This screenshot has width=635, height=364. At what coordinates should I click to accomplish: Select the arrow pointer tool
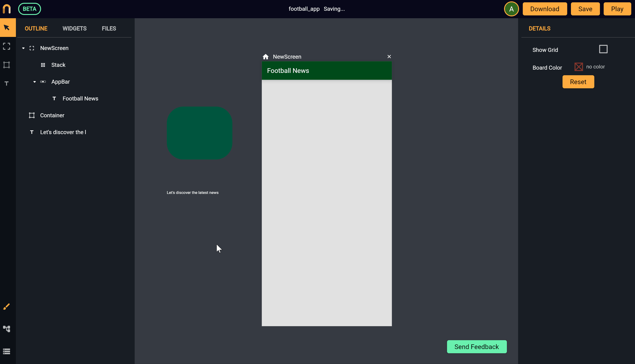pos(7,28)
